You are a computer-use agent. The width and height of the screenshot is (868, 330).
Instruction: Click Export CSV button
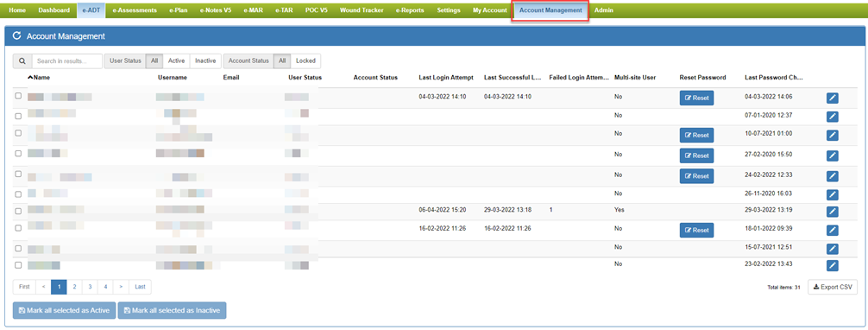pyautogui.click(x=833, y=287)
